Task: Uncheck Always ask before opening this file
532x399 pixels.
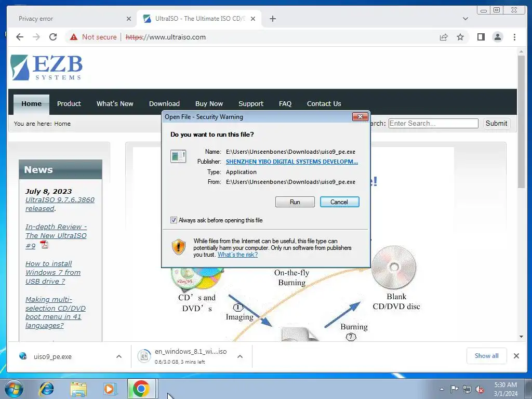Action: [x=174, y=220]
